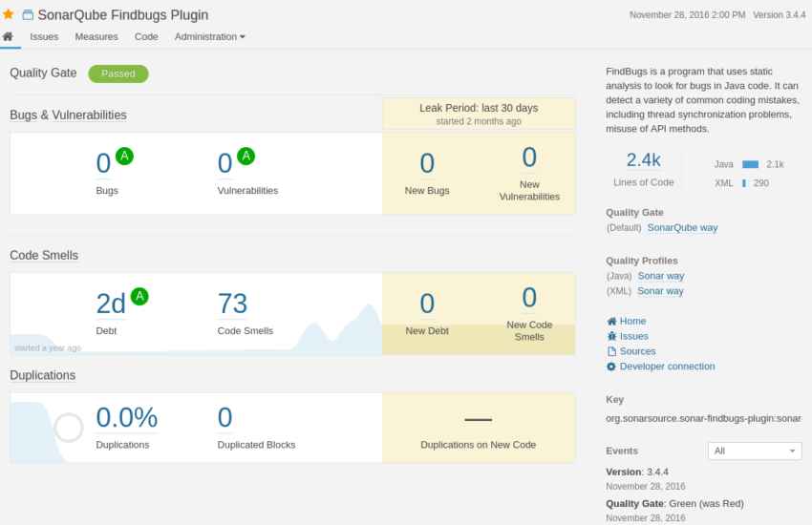812x525 pixels.
Task: Expand the Administration dropdown menu
Action: tap(210, 36)
